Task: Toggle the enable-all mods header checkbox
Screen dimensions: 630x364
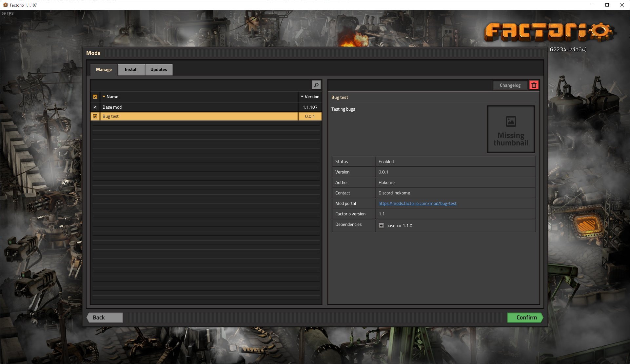Action: coord(95,97)
